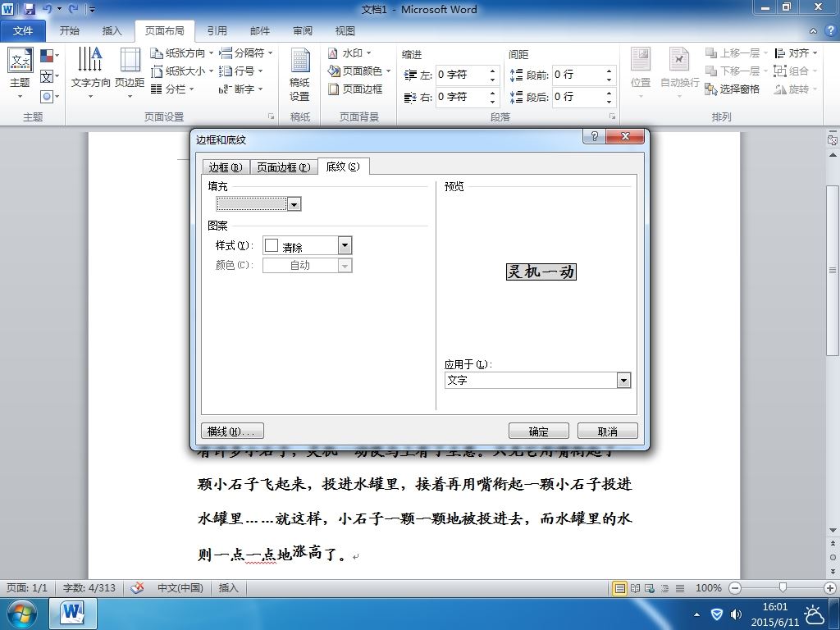Image resolution: width=840 pixels, height=630 pixels.
Task: Expand the 页面设置 dialog launcher
Action: click(271, 116)
